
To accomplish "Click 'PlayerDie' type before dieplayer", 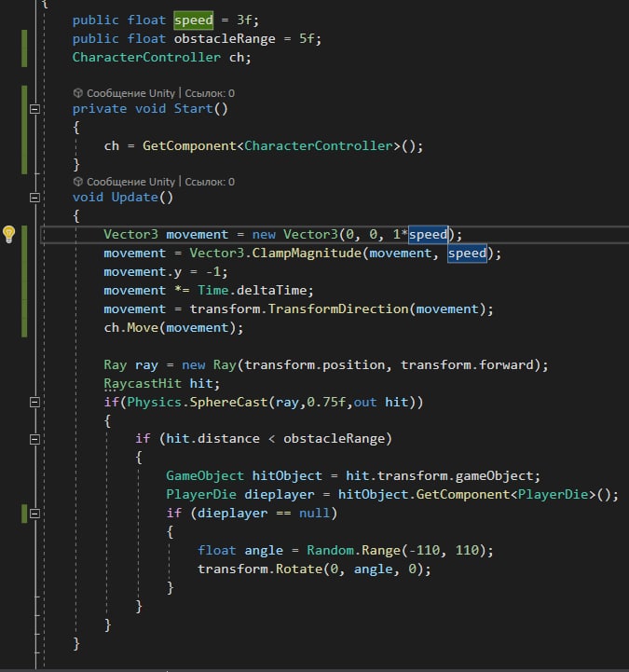I will pos(201,495).
